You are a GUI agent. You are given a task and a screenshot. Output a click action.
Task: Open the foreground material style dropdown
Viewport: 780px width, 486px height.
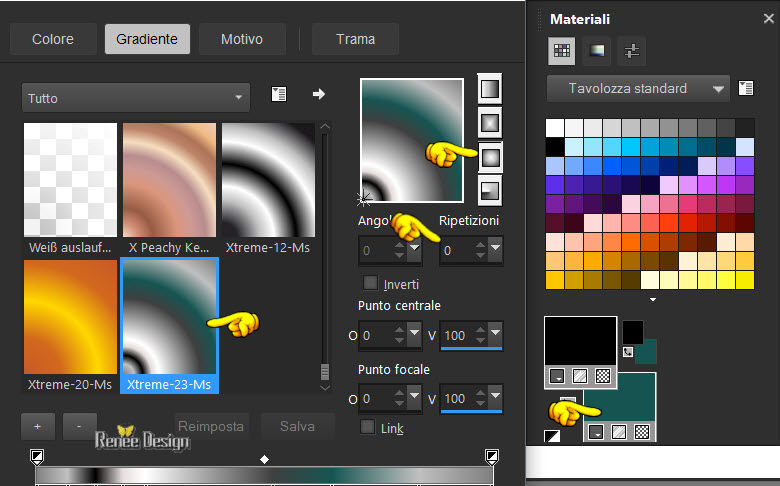[x=557, y=376]
